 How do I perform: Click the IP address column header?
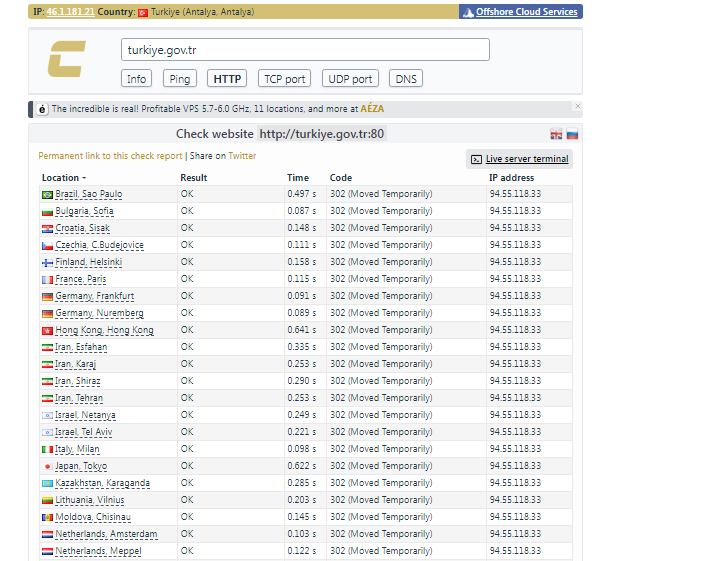click(x=511, y=178)
